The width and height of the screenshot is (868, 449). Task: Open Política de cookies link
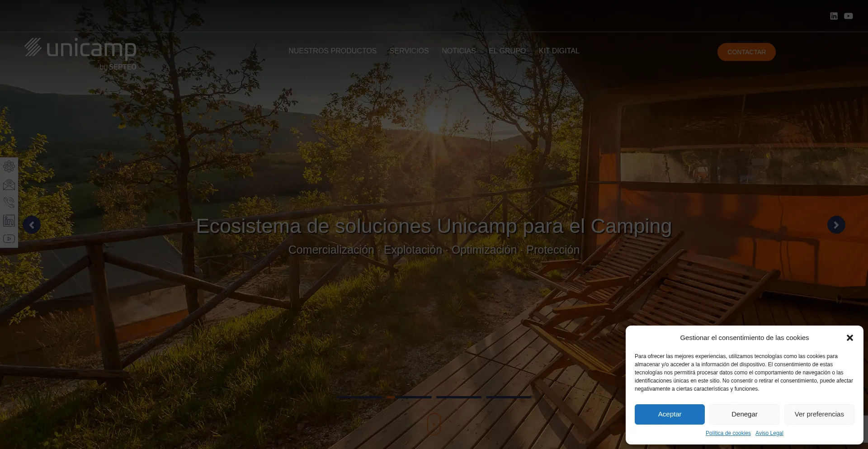pyautogui.click(x=728, y=433)
